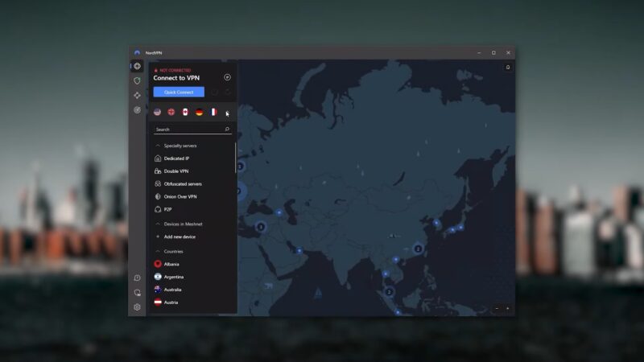
Task: Open the Dark Web Monitor target icon
Action: click(x=137, y=110)
